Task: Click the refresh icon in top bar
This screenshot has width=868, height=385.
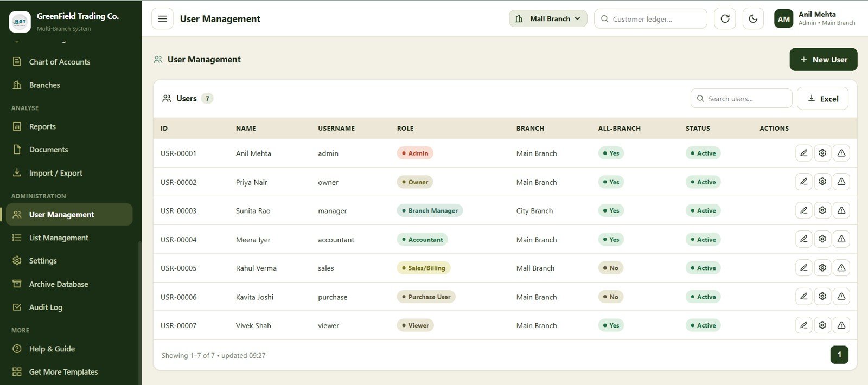Action: point(725,18)
